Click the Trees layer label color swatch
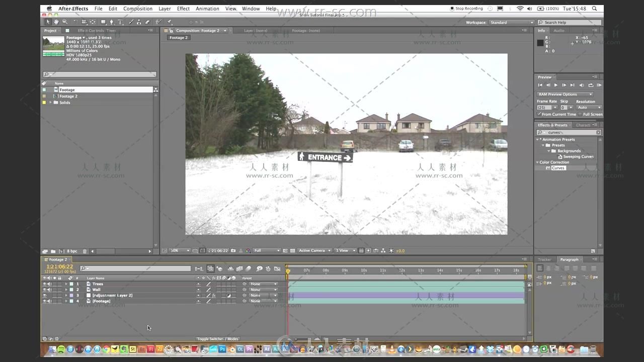This screenshot has width=644, height=362. 71,284
